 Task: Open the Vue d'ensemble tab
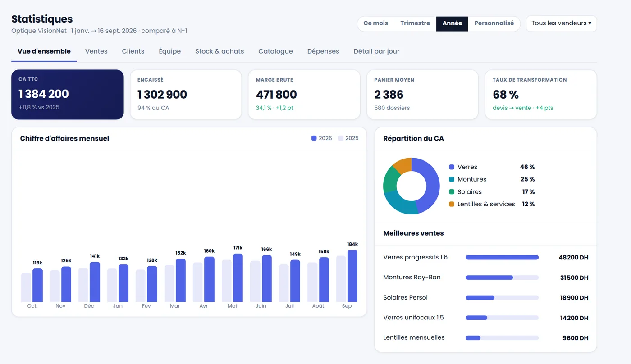tap(44, 51)
